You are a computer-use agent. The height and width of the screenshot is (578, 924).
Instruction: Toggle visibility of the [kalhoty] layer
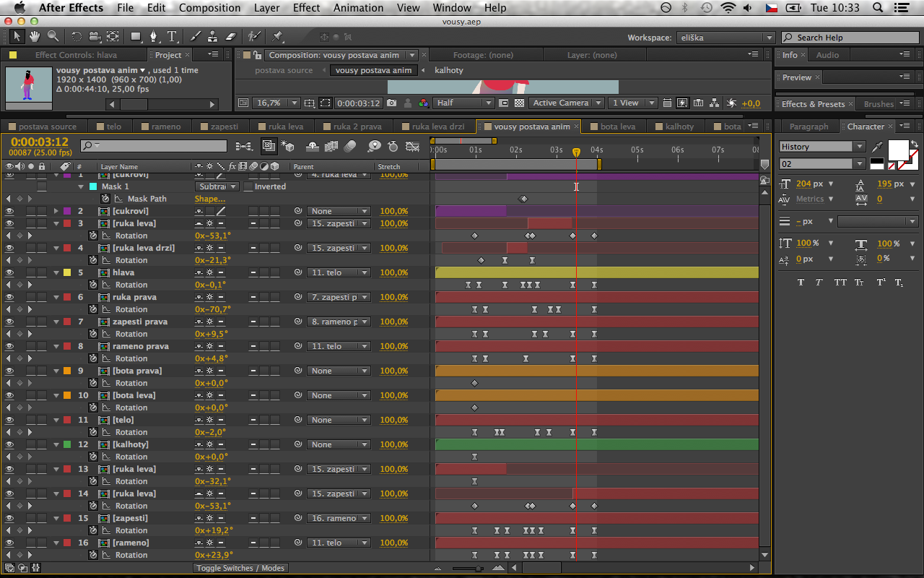click(x=10, y=444)
